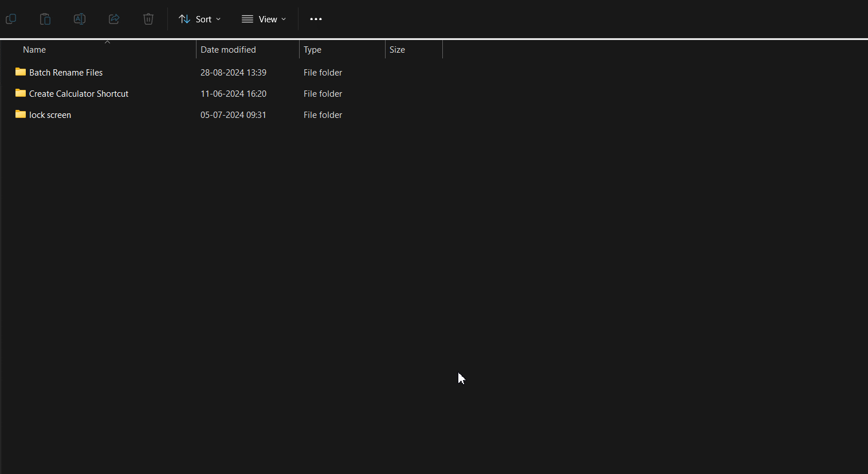Select the lock screen folder icon
This screenshot has width=868, height=474.
tap(21, 114)
